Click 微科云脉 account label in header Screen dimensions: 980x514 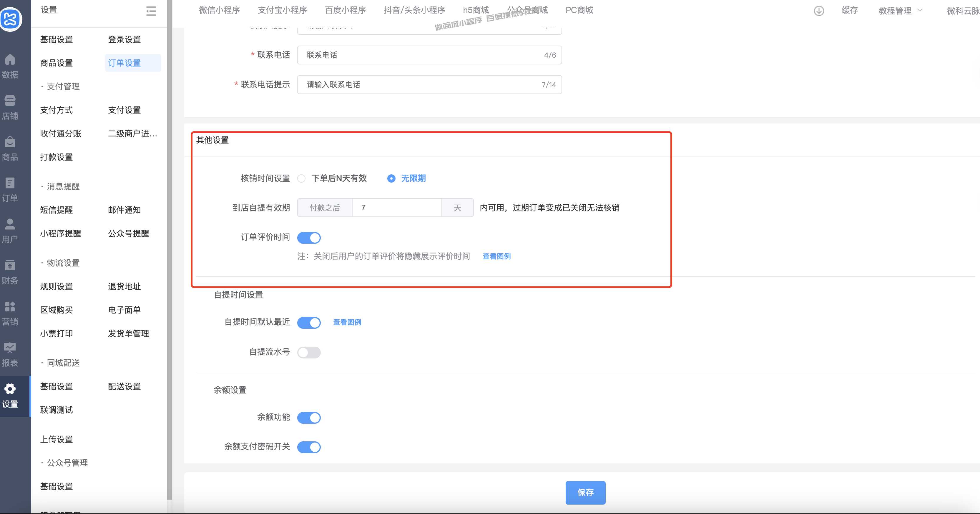coord(963,11)
